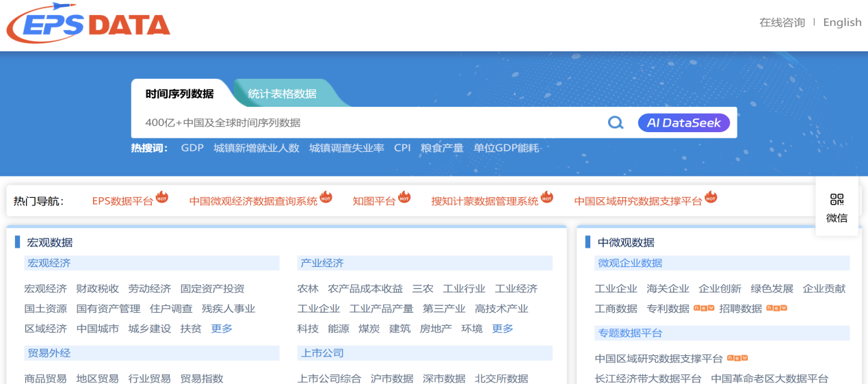Open 专利数据 database

pyautogui.click(x=668, y=309)
